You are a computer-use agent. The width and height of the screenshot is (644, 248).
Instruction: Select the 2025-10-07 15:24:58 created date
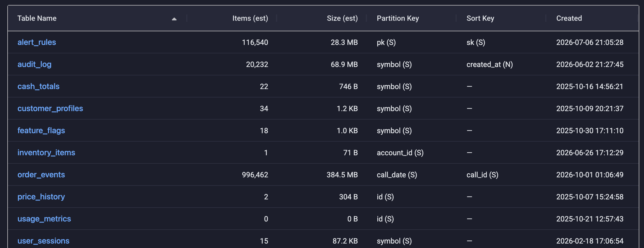click(x=590, y=197)
